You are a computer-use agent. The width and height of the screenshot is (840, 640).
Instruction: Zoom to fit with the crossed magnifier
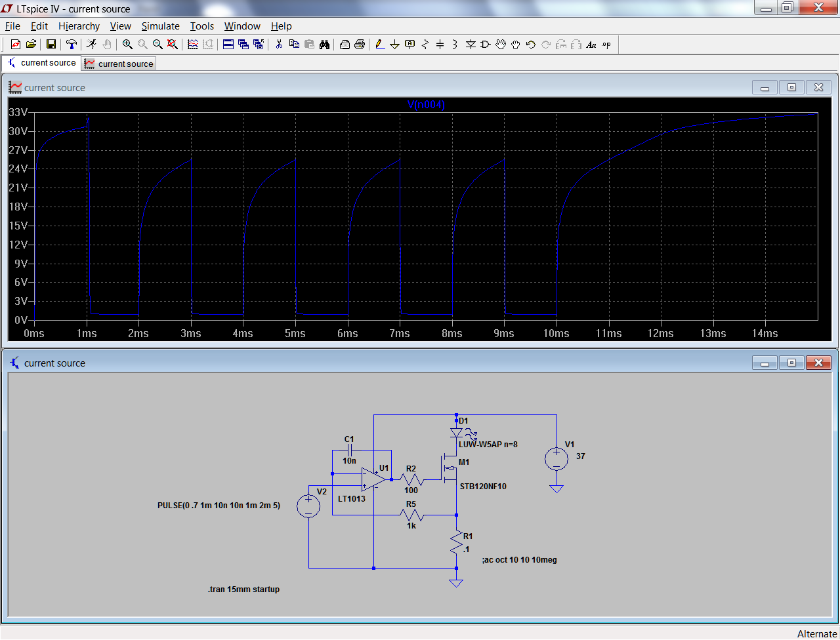point(173,45)
